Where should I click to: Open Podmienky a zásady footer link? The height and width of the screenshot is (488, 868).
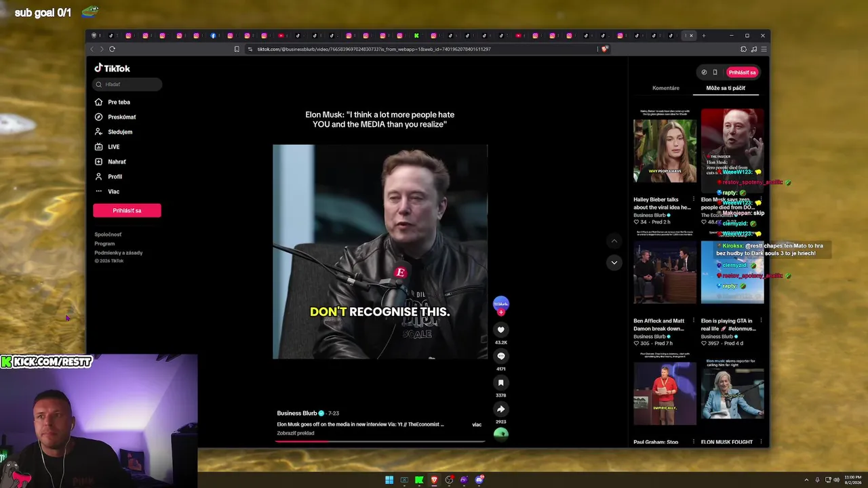(x=119, y=253)
